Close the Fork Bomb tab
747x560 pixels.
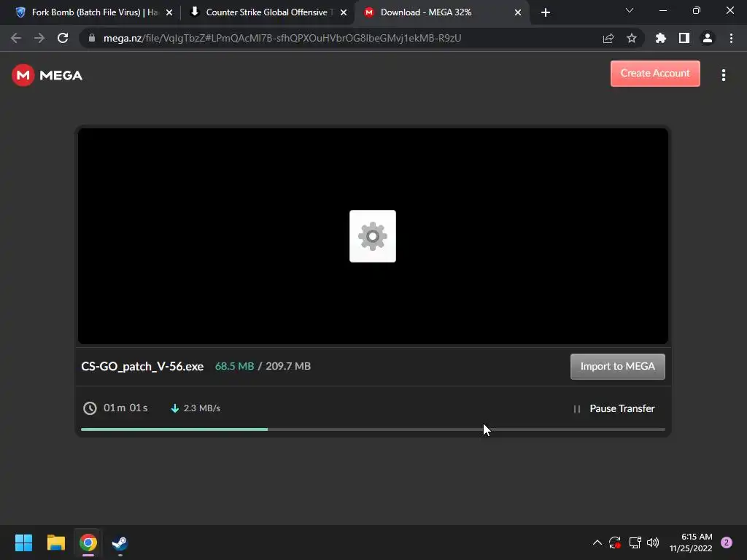(x=169, y=12)
